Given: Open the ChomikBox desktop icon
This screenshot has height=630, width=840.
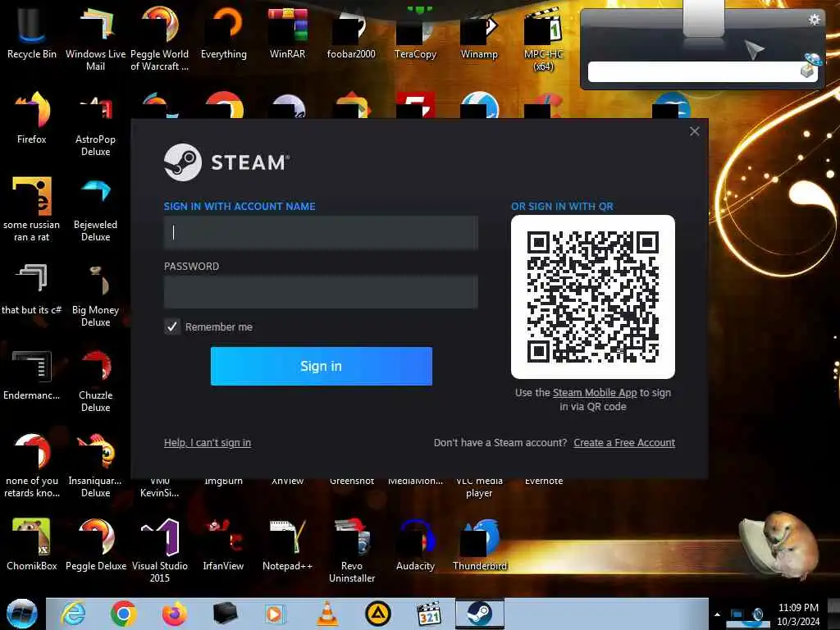Looking at the screenshot, I should point(32,545).
